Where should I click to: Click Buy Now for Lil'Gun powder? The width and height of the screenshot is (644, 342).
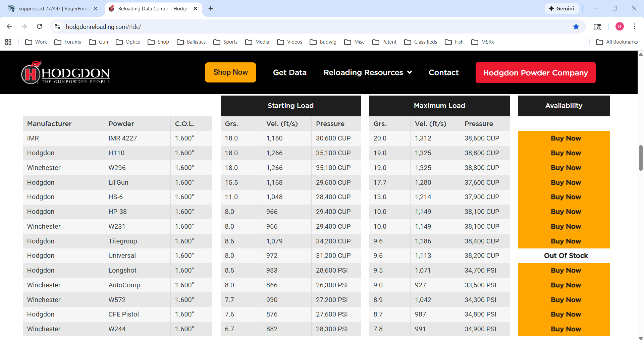click(x=566, y=183)
